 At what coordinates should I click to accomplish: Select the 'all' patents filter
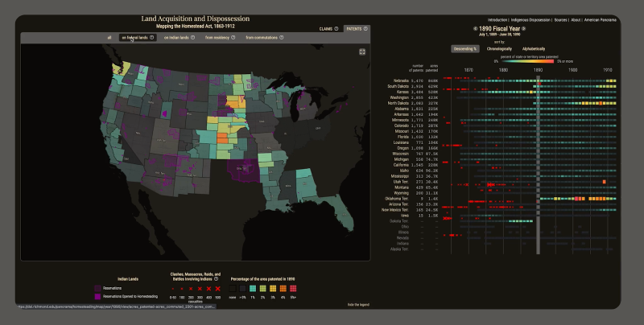coord(109,37)
